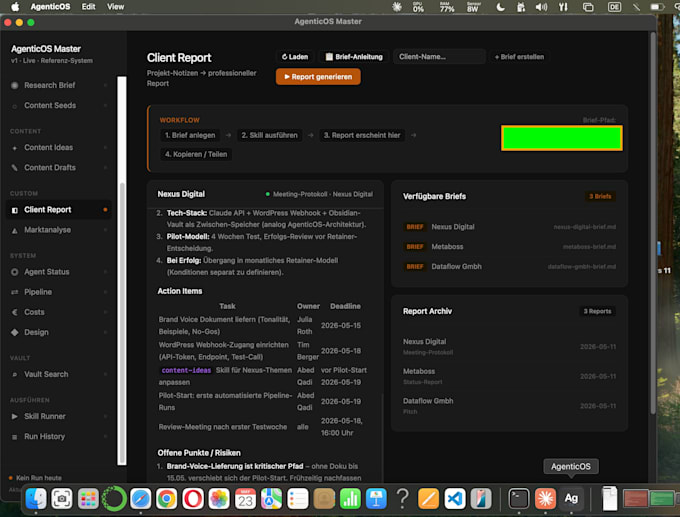Open Claude app in Dock
Viewport: 680px width, 517px height.
[x=545, y=498]
